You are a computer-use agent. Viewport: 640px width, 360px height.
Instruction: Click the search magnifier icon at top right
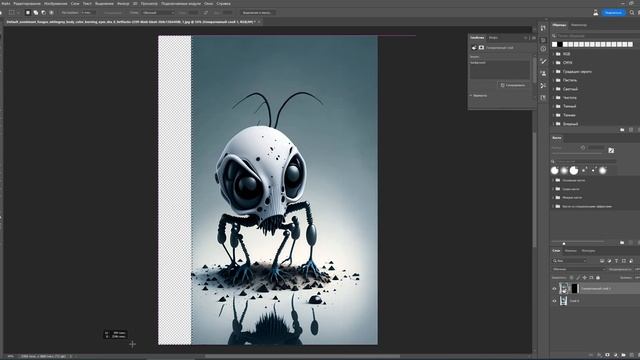(x=632, y=13)
